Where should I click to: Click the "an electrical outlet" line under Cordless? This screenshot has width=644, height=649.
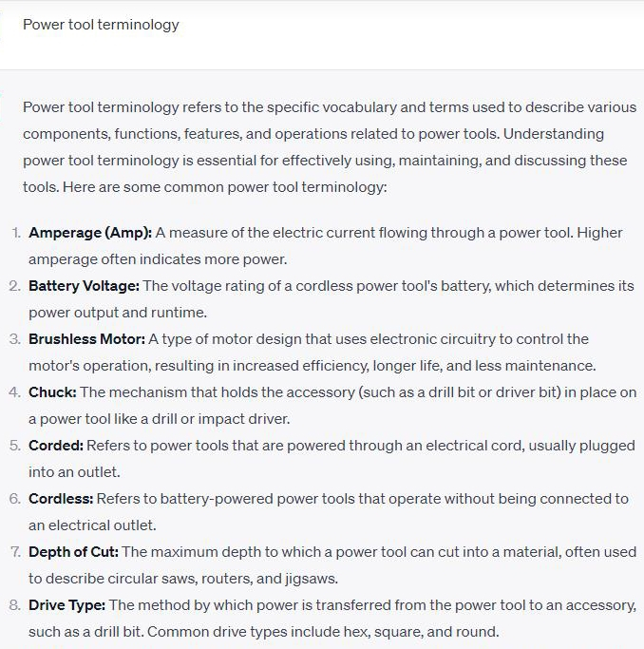click(x=92, y=525)
